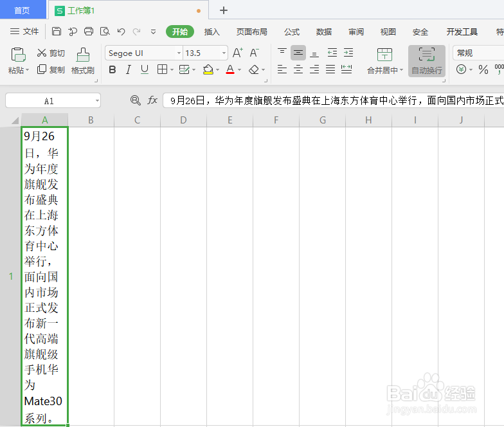This screenshot has width=504, height=427.
Task: Click the Copy (复制) button
Action: (51, 69)
